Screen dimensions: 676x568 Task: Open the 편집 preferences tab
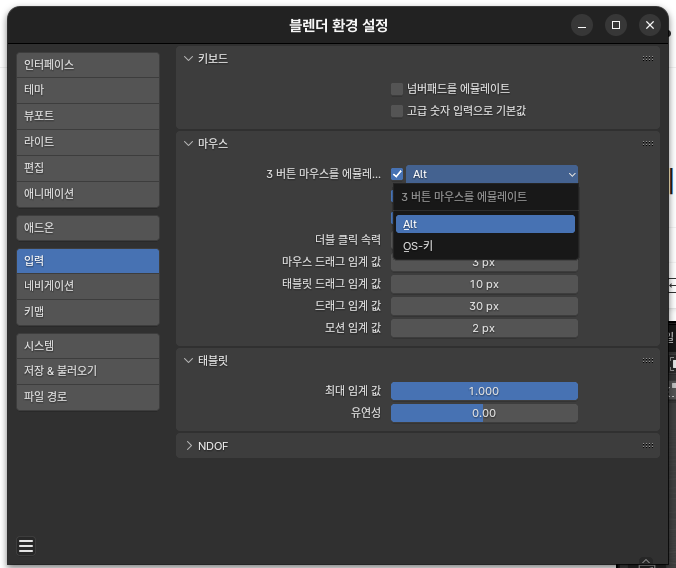[x=88, y=168]
